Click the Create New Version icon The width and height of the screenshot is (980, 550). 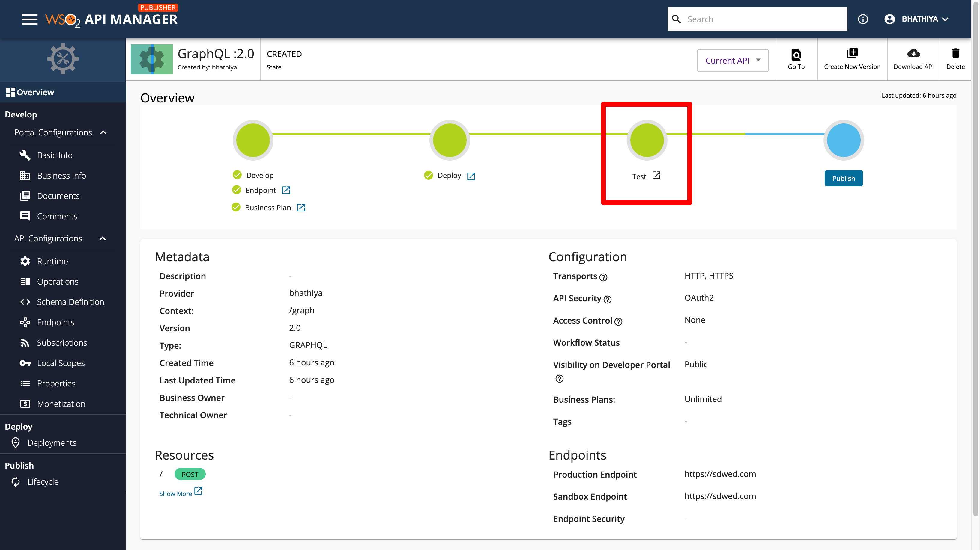coord(852,53)
